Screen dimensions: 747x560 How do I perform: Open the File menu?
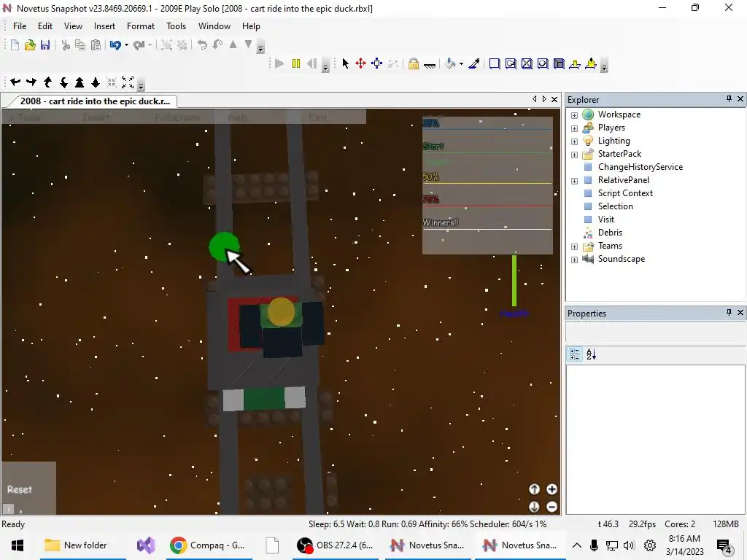coord(20,26)
